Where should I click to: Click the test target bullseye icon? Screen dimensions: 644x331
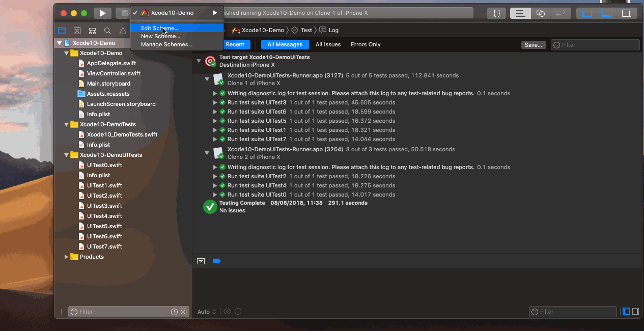[x=210, y=61]
